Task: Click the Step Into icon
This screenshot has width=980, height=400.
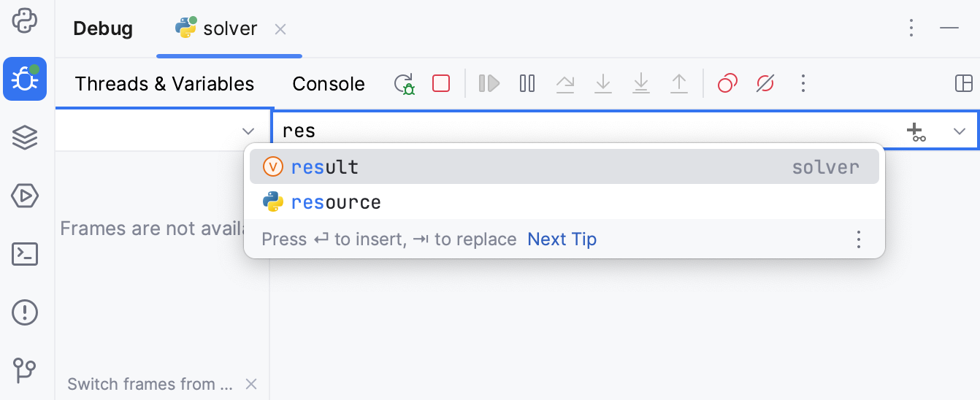Action: point(603,84)
